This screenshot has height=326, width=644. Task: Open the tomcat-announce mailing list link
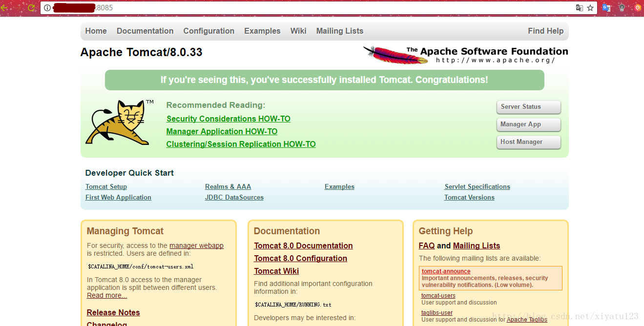(446, 271)
